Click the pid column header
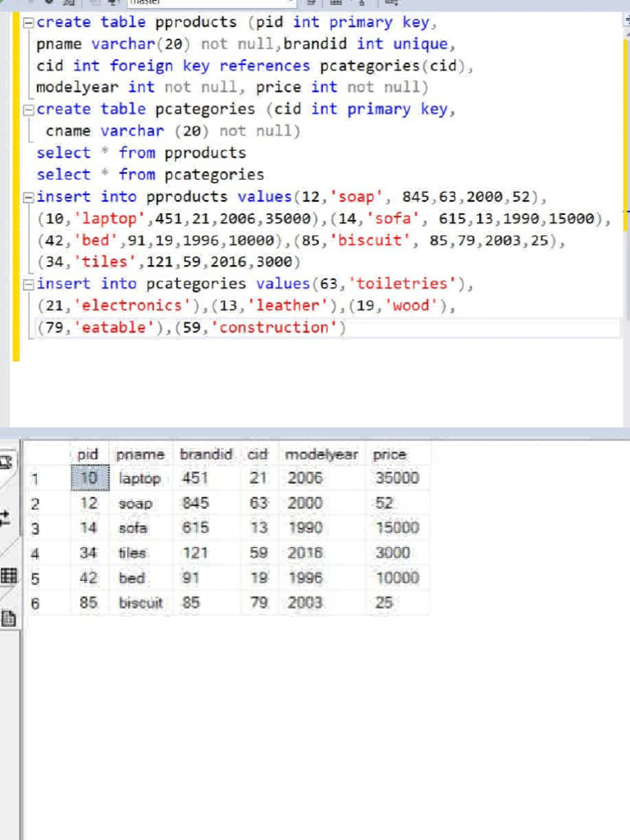This screenshot has height=840, width=630. click(88, 454)
